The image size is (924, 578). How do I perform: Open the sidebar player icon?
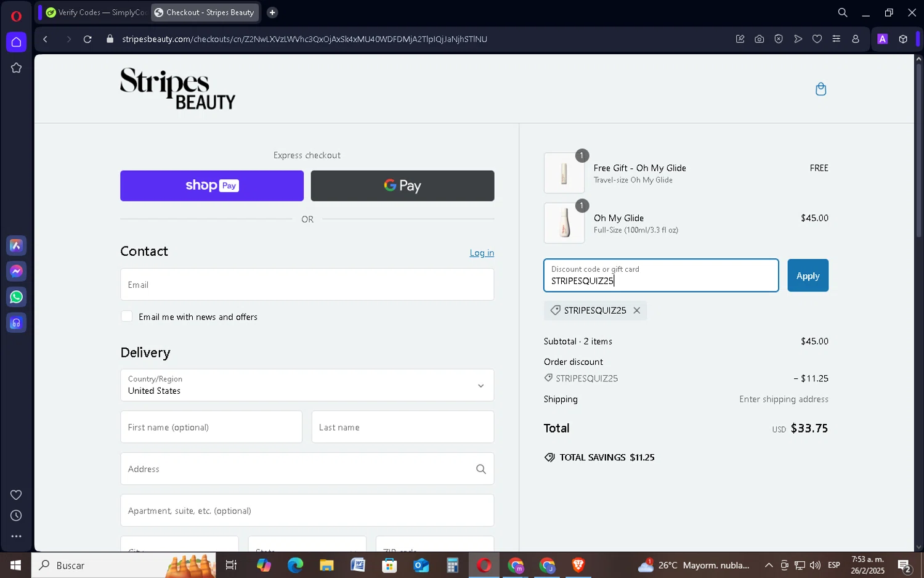(x=17, y=323)
